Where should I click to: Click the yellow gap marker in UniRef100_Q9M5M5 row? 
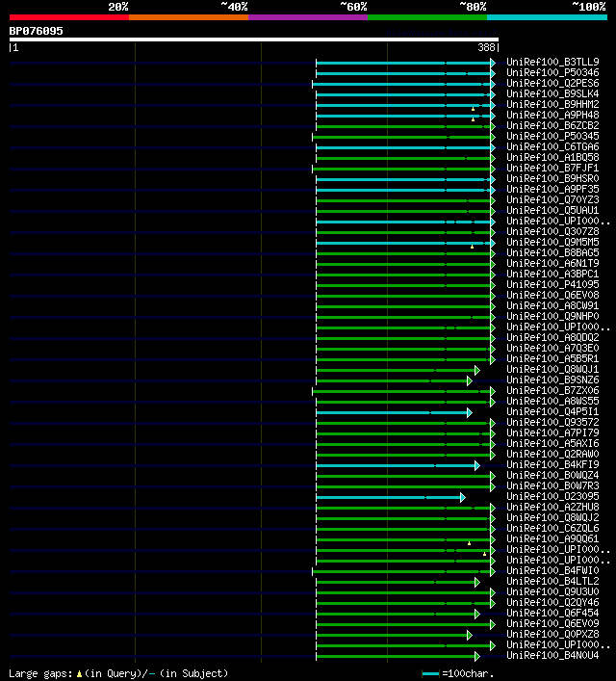(472, 247)
